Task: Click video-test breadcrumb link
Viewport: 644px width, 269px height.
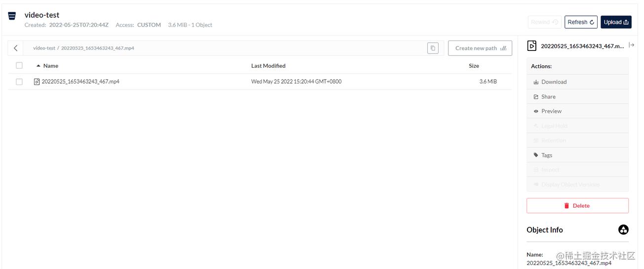Action: pos(44,48)
